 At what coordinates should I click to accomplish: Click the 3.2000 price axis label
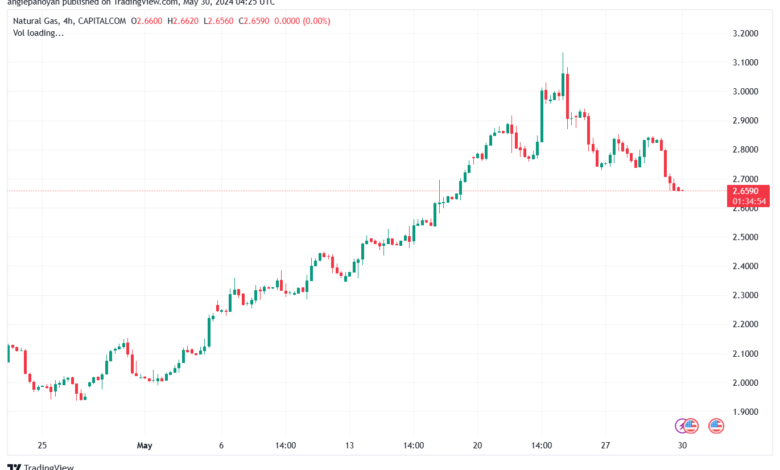[x=745, y=33]
